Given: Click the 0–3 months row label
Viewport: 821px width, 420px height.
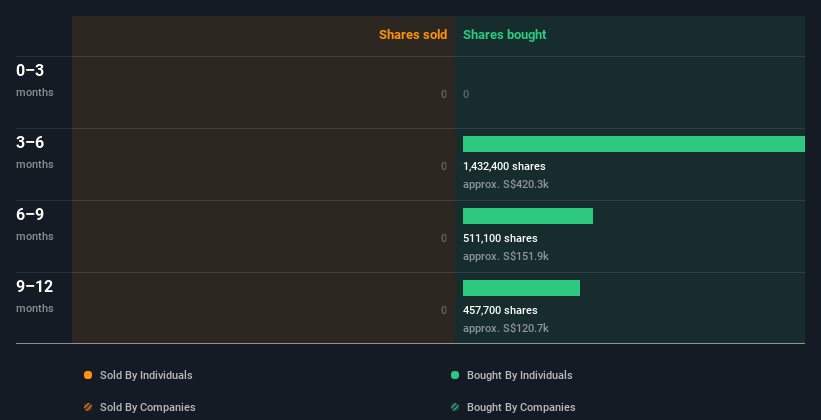Looking at the screenshot, I should (35, 80).
